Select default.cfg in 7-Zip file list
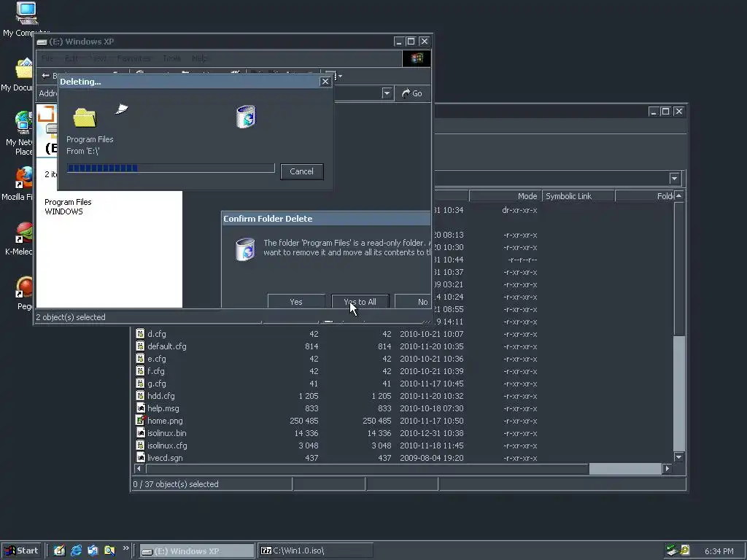This screenshot has width=747, height=560. click(x=167, y=346)
